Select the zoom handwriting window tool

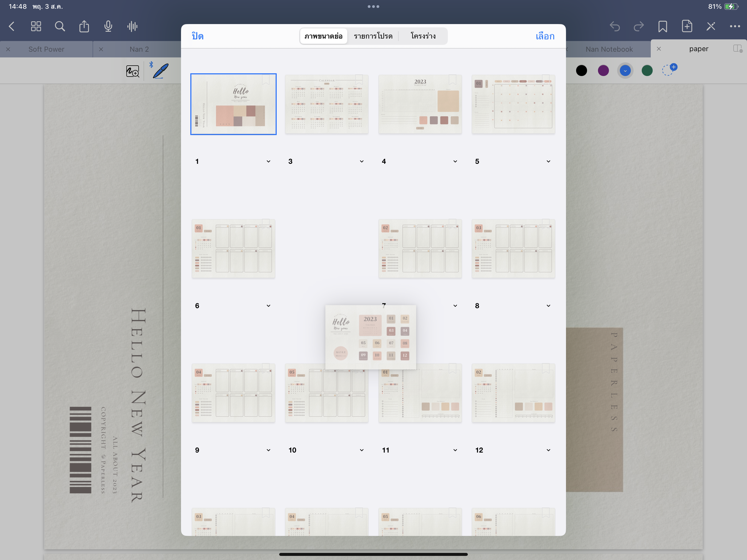(132, 71)
